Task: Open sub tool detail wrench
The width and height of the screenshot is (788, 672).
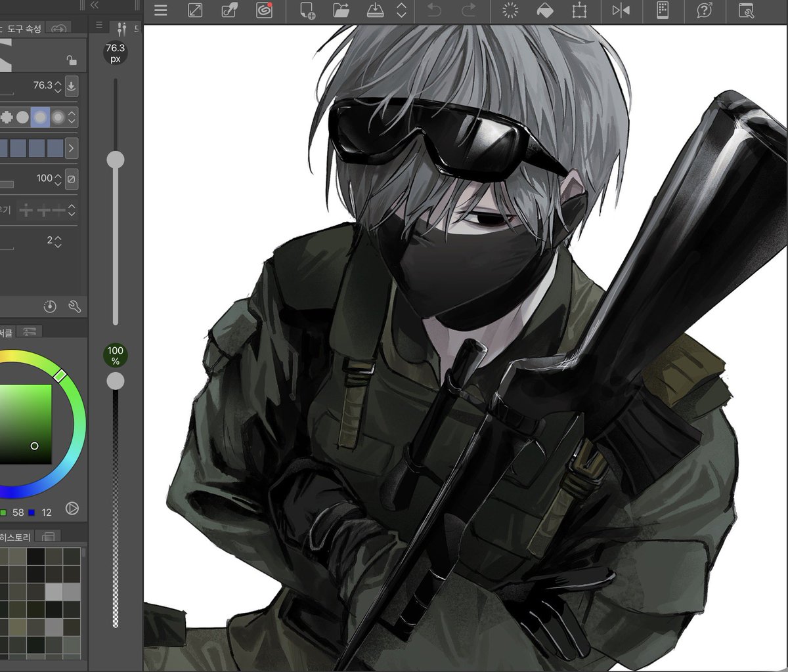Action: [74, 306]
